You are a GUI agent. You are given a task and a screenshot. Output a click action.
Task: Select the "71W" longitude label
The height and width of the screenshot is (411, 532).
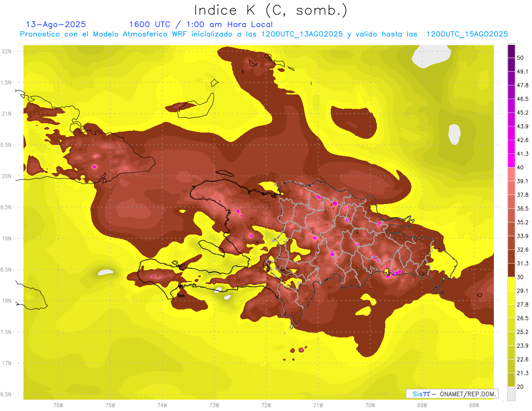tap(318, 405)
